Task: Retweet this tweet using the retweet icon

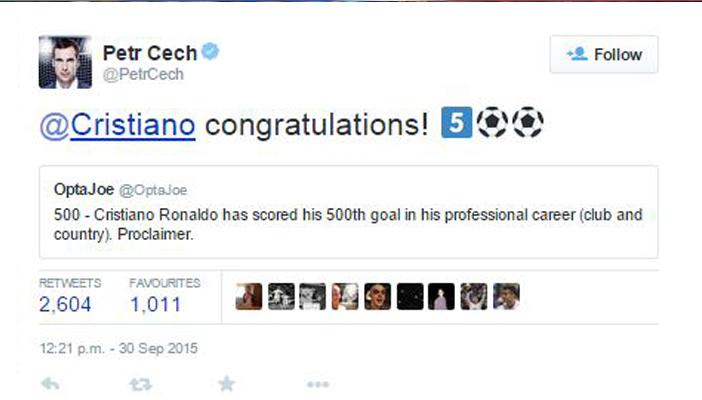Action: click(142, 384)
